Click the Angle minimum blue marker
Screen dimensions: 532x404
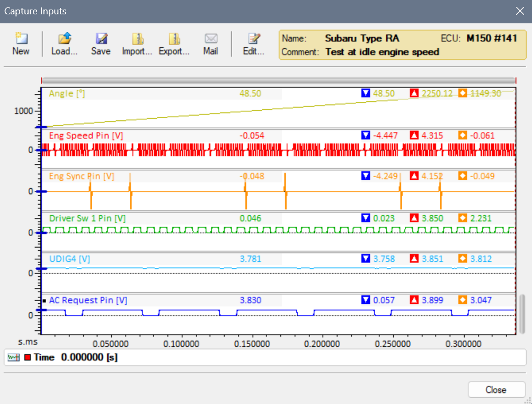365,93
